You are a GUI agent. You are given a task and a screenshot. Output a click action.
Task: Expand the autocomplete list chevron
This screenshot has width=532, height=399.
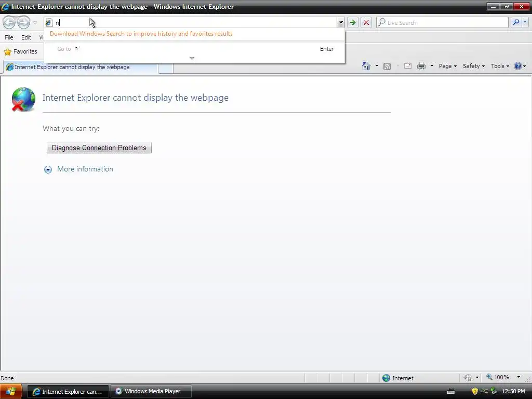coord(192,58)
